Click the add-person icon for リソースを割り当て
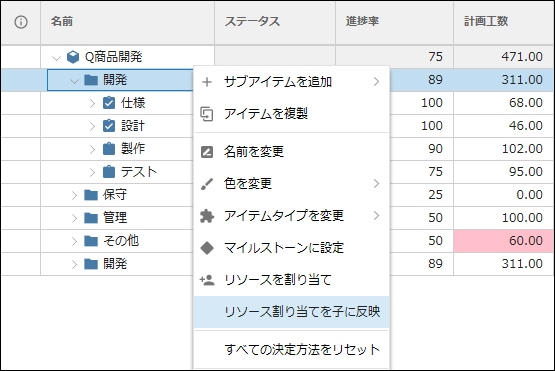Screen dimensions: 555x371 [207, 280]
